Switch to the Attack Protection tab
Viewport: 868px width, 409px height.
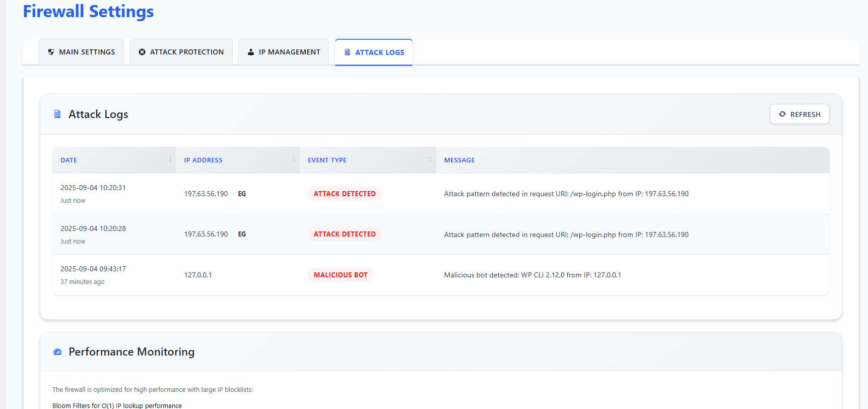coord(181,52)
